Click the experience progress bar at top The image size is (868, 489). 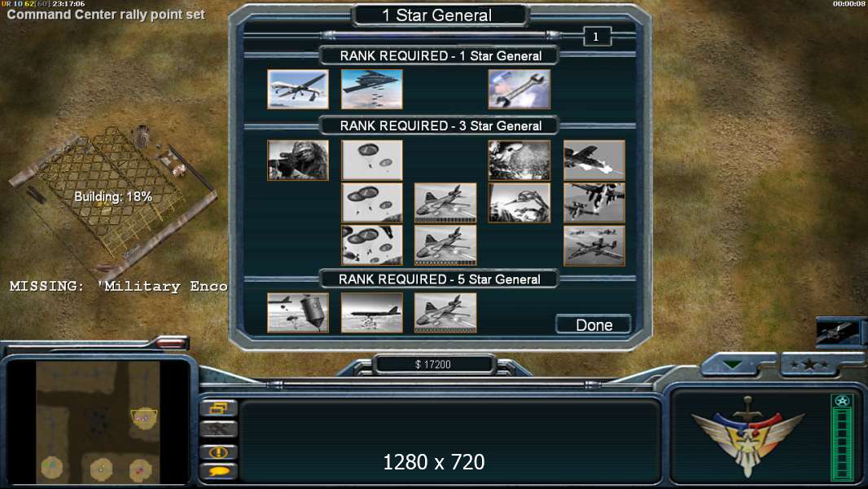pyautogui.click(x=441, y=35)
